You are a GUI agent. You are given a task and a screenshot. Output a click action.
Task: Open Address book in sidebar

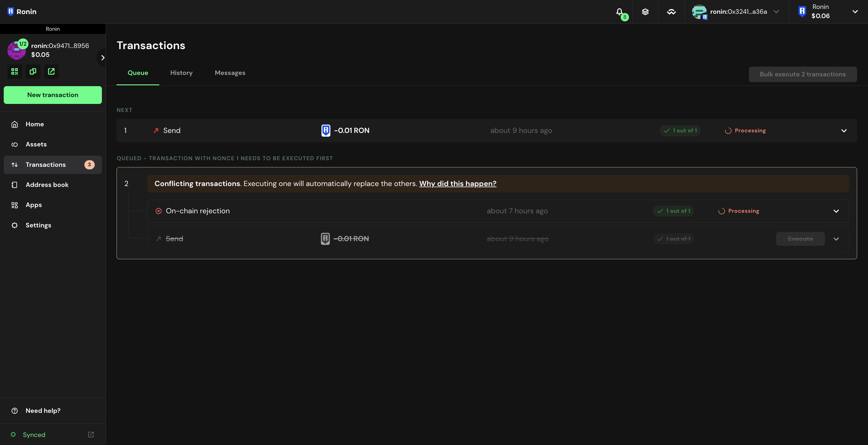pyautogui.click(x=53, y=185)
